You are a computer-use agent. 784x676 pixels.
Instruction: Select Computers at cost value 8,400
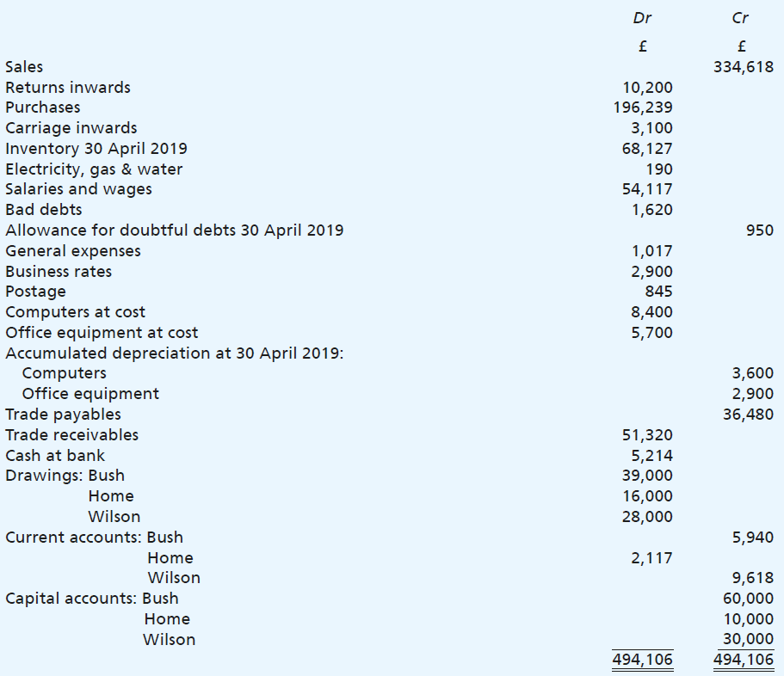[x=651, y=312]
